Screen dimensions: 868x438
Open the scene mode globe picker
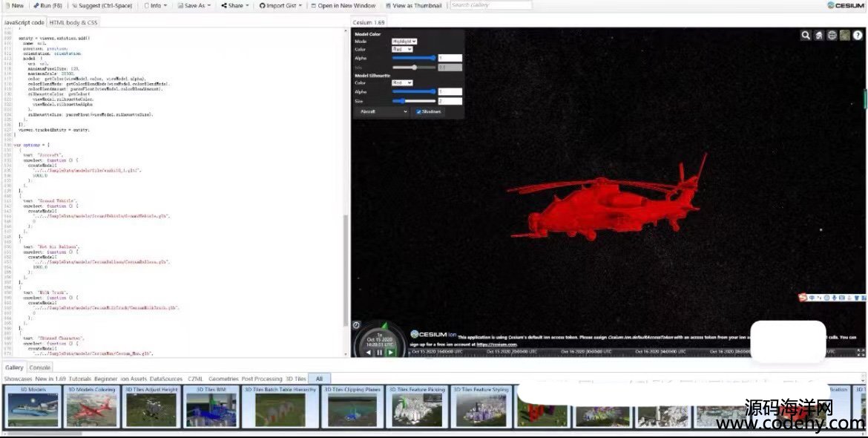pos(832,35)
